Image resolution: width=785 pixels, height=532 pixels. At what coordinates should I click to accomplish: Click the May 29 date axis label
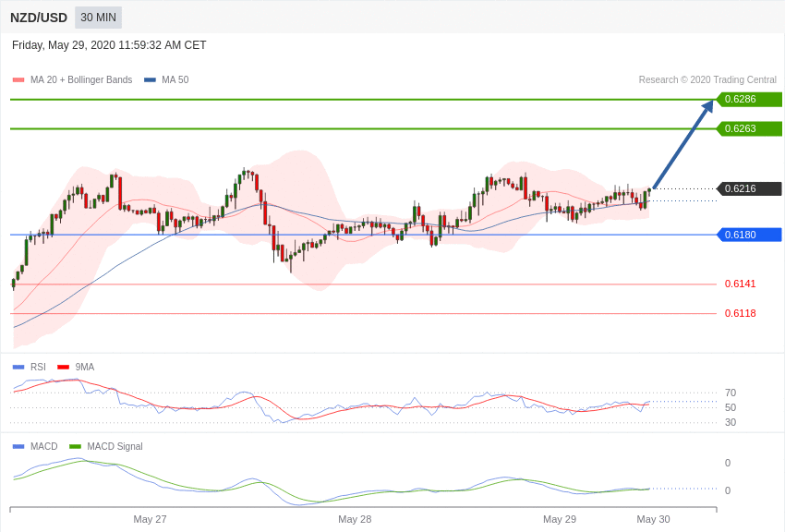click(x=560, y=519)
